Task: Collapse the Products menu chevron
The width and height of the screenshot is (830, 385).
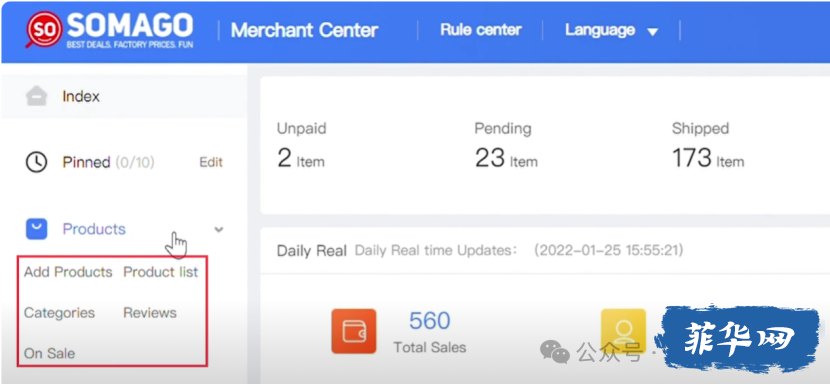Action: (x=219, y=229)
